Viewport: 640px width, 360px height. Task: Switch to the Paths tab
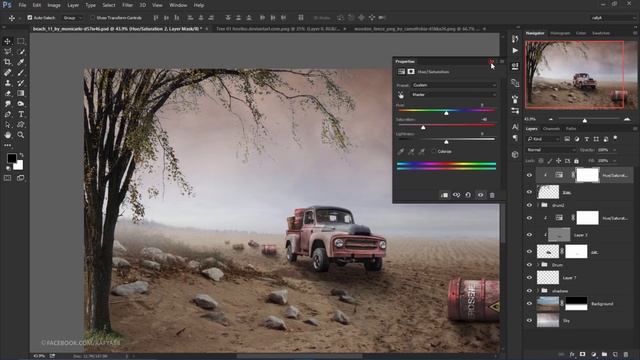click(x=571, y=129)
